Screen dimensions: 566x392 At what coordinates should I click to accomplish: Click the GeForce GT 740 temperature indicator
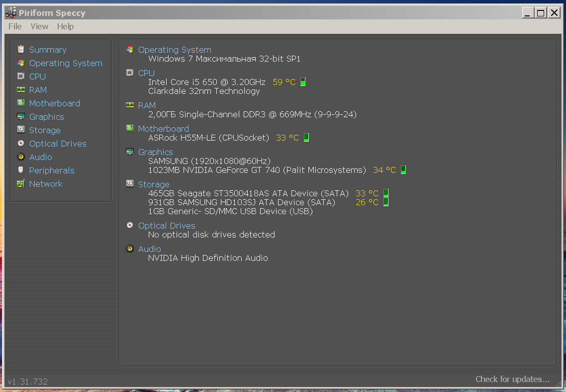(403, 169)
